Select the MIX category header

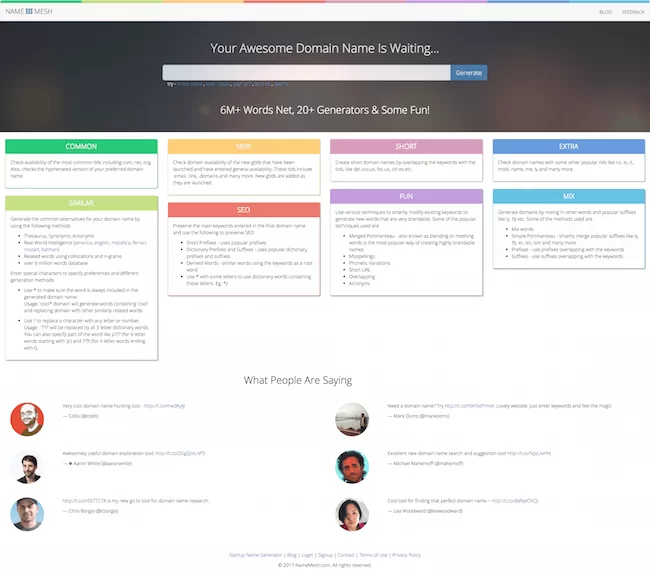click(x=569, y=196)
